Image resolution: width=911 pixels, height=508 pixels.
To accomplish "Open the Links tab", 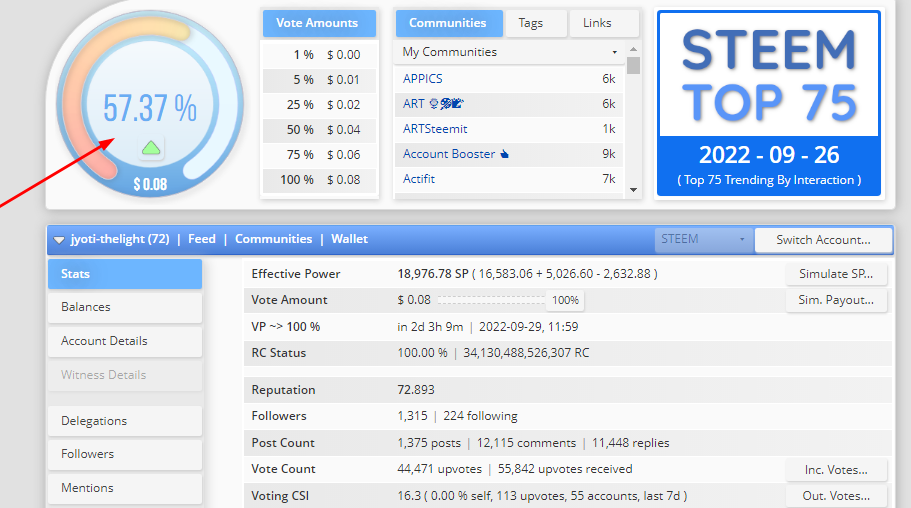I will click(604, 23).
